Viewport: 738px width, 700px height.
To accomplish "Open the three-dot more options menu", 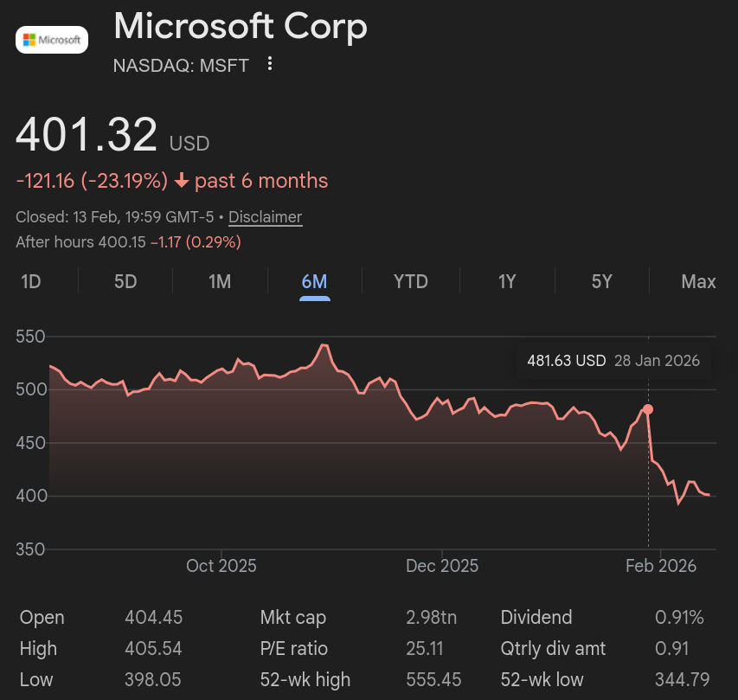I will point(270,64).
